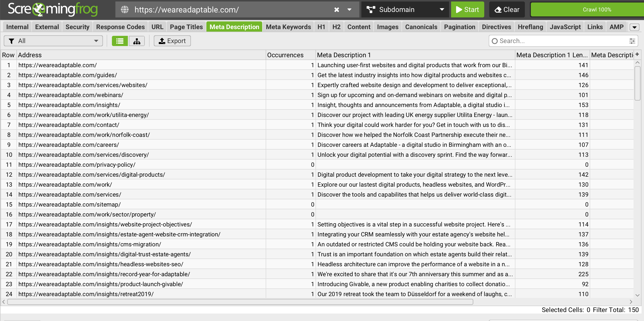Click the Crawl 100% progress bar
Viewport: 644px width, 321px height.
point(597,10)
